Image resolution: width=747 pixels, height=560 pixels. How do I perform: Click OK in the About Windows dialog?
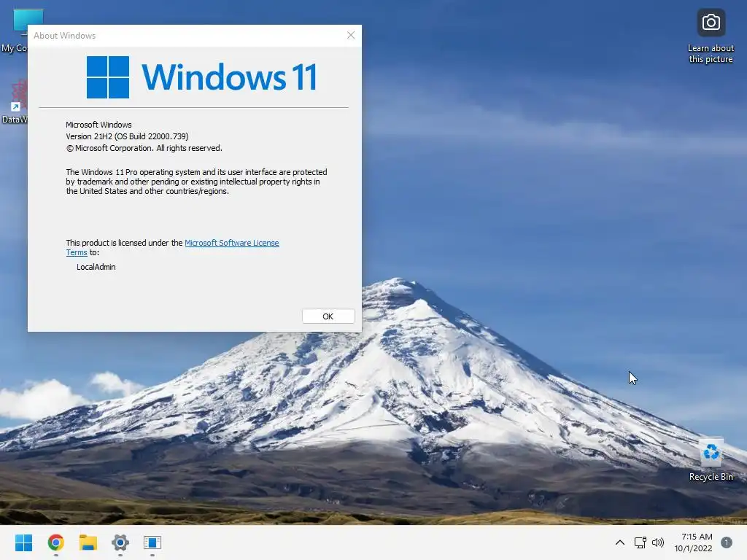point(328,316)
